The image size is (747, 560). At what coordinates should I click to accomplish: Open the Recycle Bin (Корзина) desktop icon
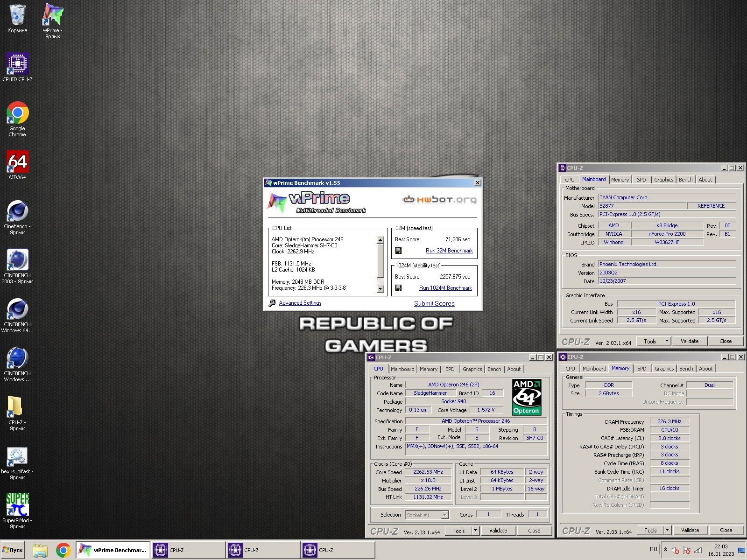point(17,19)
